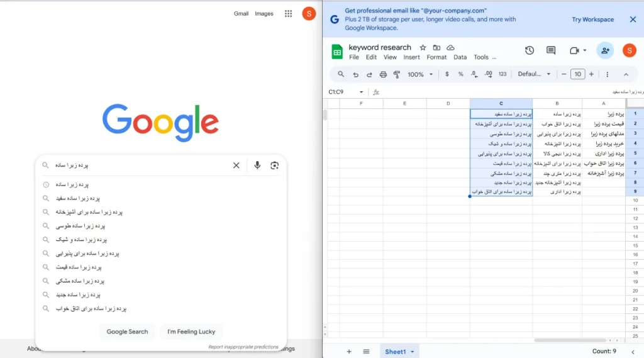Click the Google Search button
This screenshot has width=644, height=358.
(127, 332)
